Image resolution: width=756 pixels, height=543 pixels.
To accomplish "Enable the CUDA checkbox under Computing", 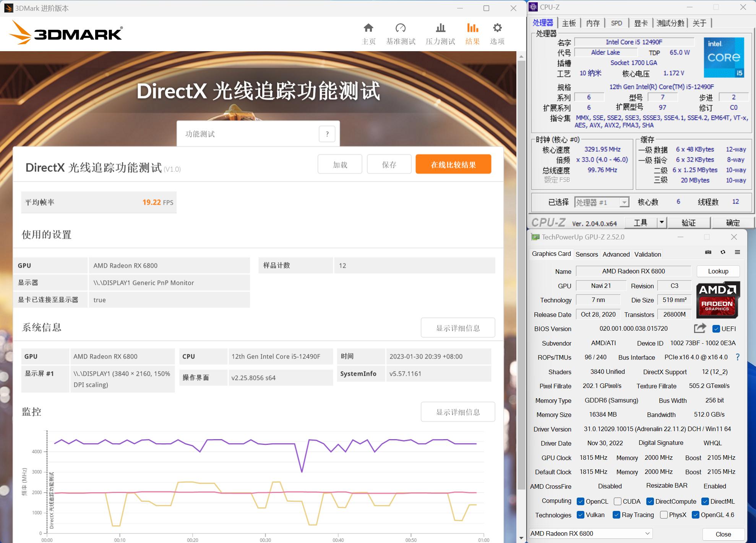I will click(618, 501).
